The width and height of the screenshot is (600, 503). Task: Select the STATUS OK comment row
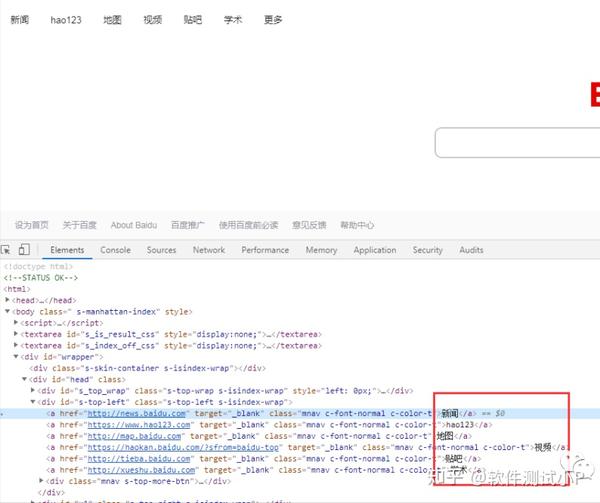[41, 278]
